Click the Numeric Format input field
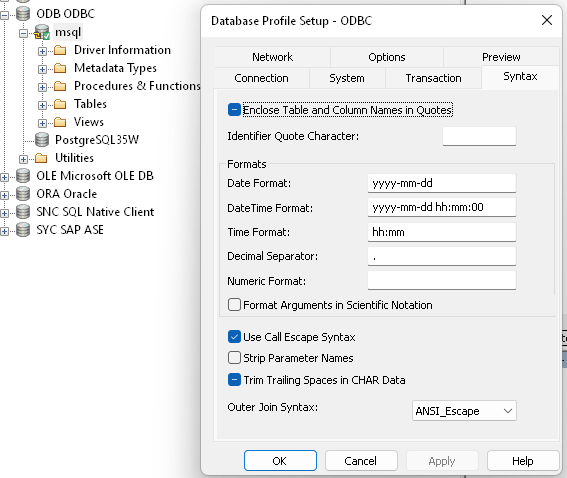 [x=442, y=280]
